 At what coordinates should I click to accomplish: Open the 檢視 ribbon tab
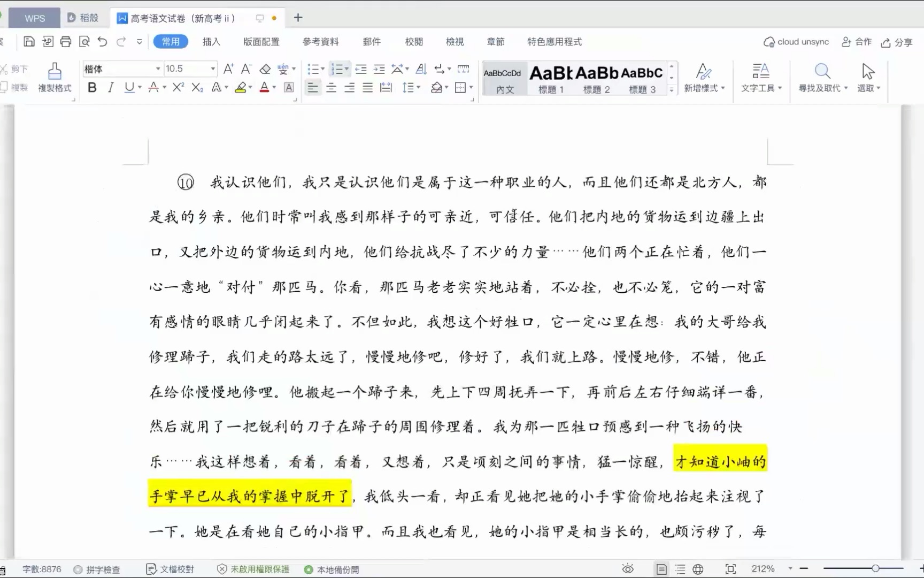455,42
